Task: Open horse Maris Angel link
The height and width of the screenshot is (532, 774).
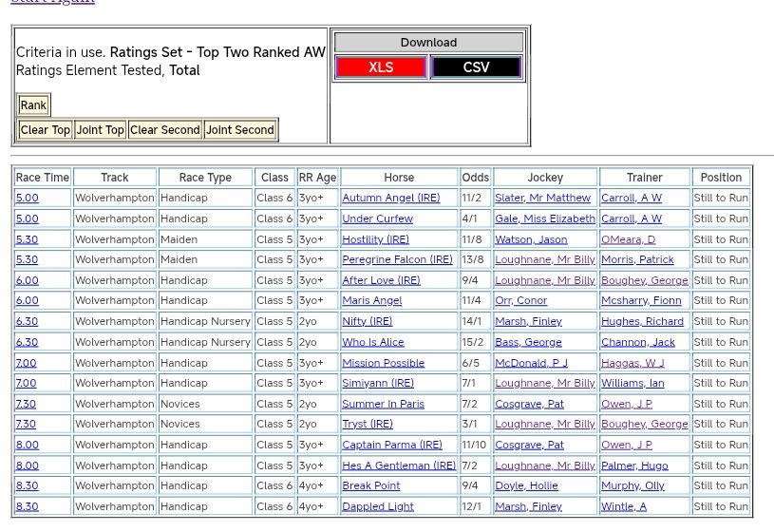Action: point(371,300)
